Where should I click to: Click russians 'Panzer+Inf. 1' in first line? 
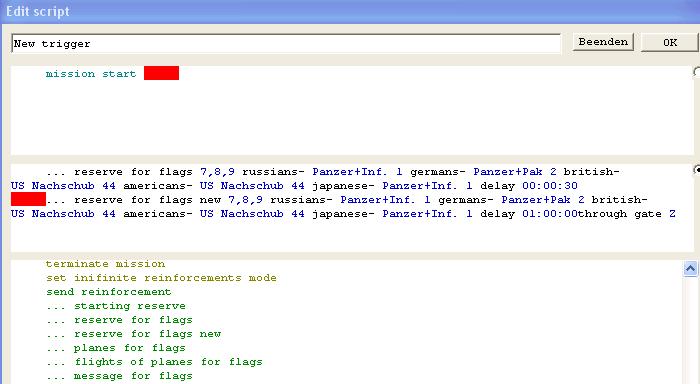point(357,172)
